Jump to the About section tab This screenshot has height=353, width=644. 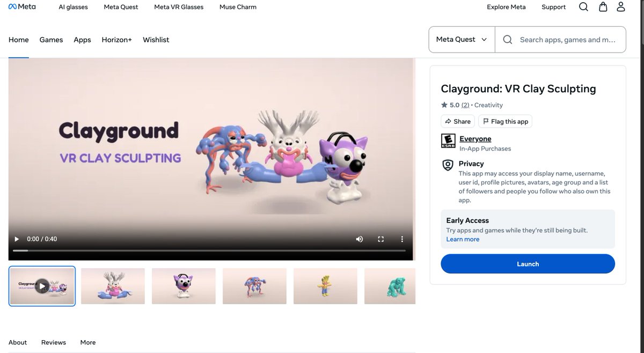point(18,342)
